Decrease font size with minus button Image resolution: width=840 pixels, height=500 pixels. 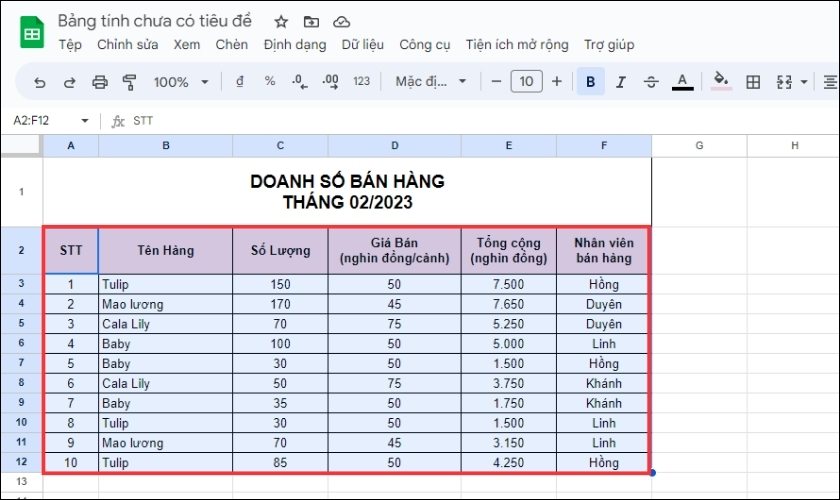(x=496, y=81)
